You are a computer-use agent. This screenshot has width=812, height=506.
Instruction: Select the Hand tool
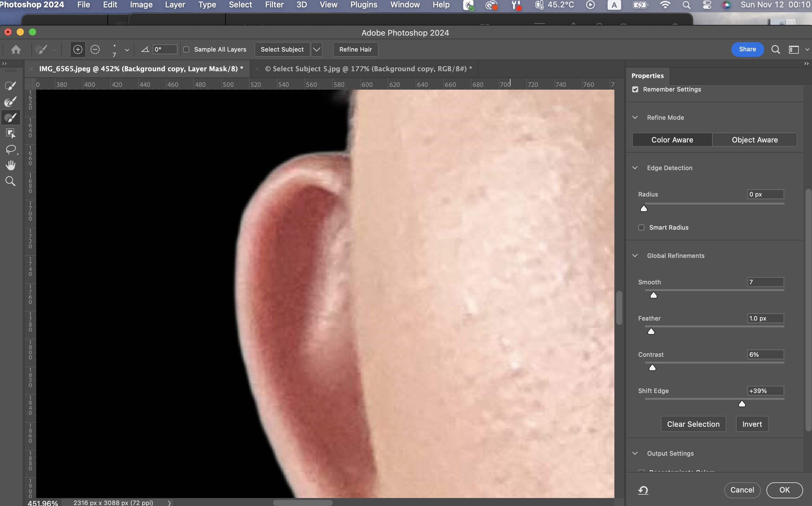pyautogui.click(x=10, y=165)
